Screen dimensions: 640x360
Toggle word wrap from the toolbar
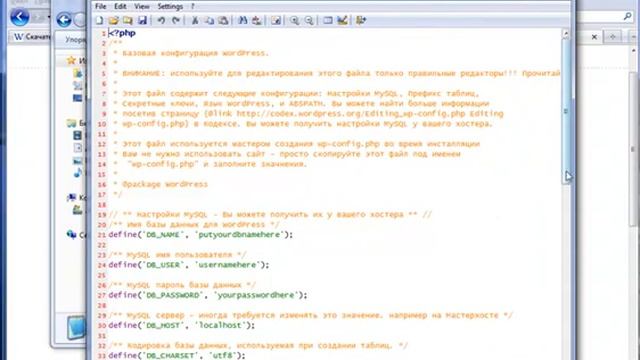[x=276, y=20]
